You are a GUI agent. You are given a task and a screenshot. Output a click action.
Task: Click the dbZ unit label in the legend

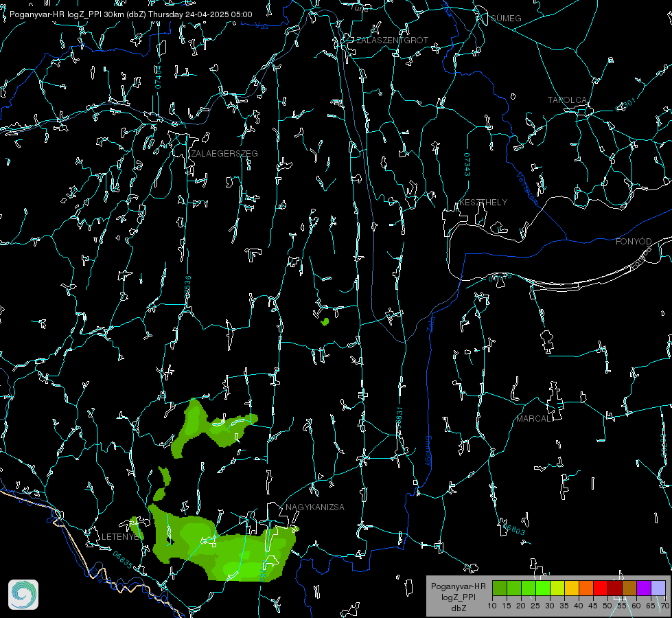458,608
